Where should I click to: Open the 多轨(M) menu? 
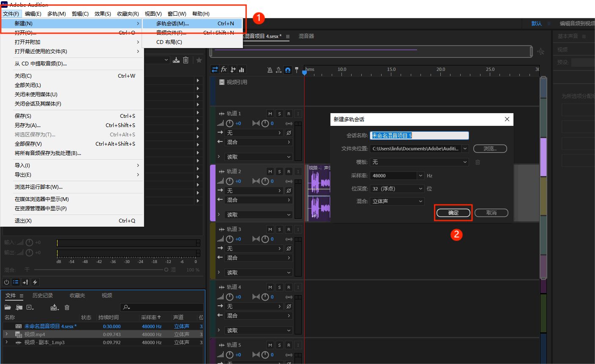(x=57, y=14)
